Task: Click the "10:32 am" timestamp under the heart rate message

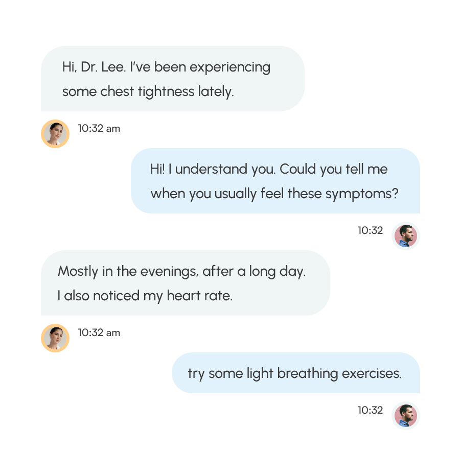Action: tap(99, 333)
